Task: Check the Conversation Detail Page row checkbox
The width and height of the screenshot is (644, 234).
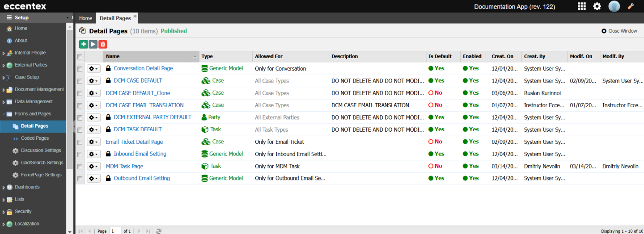Action: (x=80, y=69)
